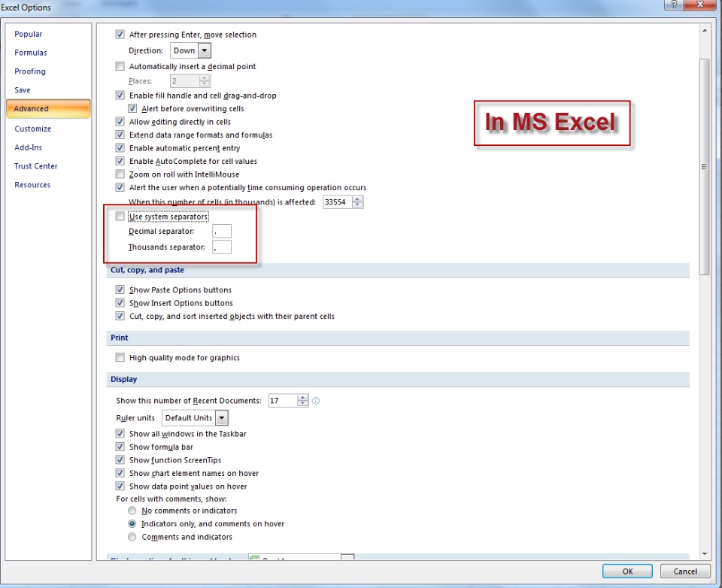The height and width of the screenshot is (588, 722).
Task: Toggle Extend data range formats and formulas
Action: point(120,135)
